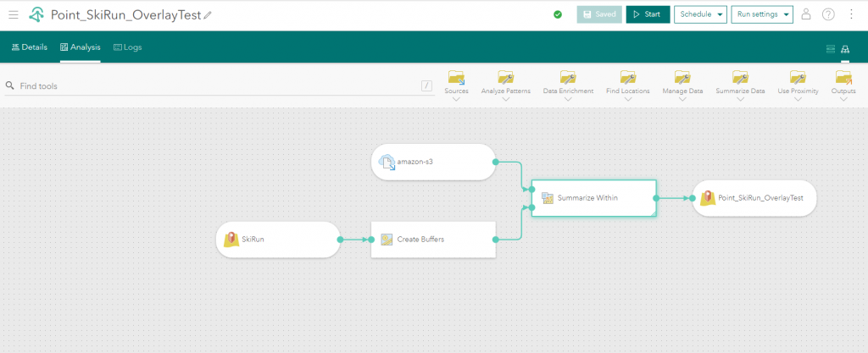Viewport: 868px width, 353px height.
Task: Click the Start button
Action: 648,14
